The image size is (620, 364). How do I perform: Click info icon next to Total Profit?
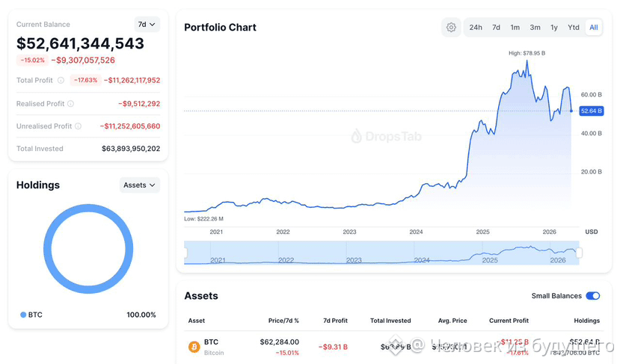[x=61, y=80]
